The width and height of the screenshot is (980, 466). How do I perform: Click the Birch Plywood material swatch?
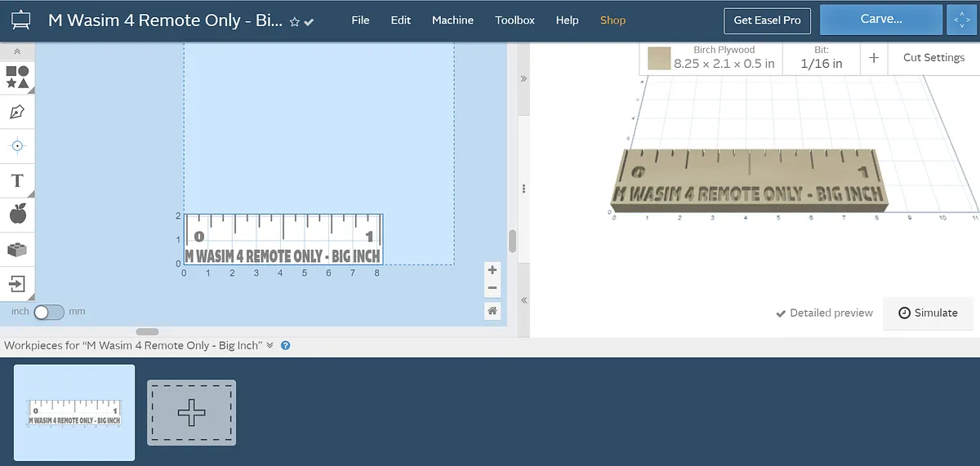659,59
